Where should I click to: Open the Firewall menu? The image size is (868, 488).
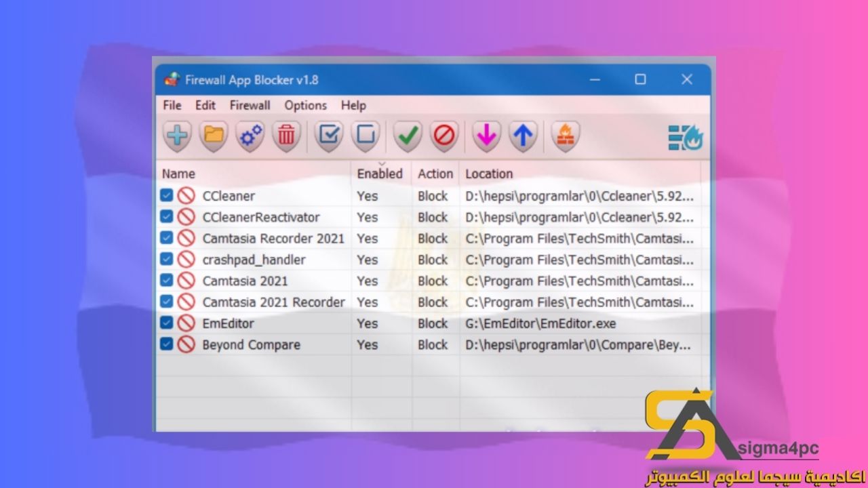(x=250, y=105)
